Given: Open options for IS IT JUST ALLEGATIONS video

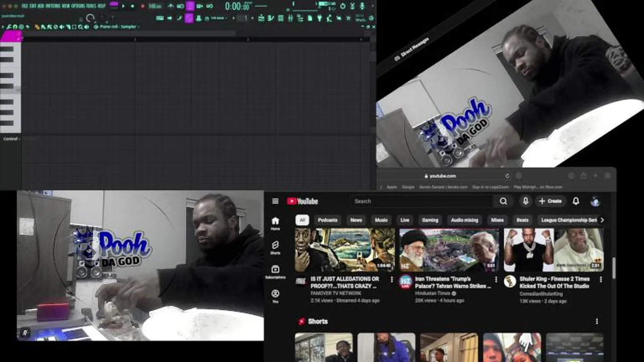Looking at the screenshot, I should point(391,279).
